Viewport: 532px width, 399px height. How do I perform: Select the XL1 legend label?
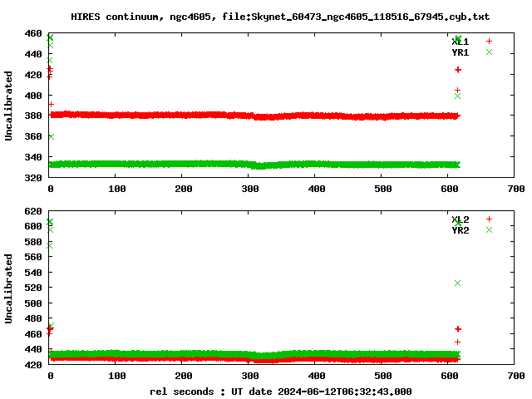tap(460, 42)
